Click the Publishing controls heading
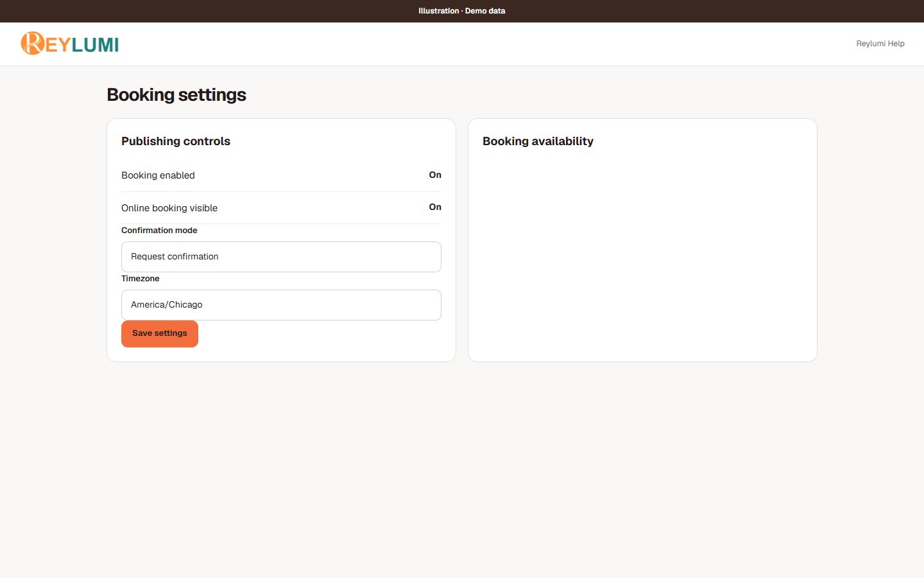The image size is (924, 578). [176, 141]
